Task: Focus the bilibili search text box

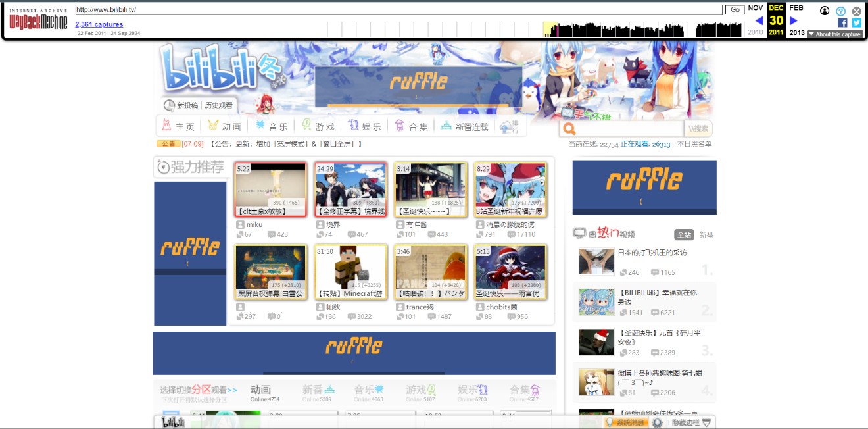Action: 630,128
